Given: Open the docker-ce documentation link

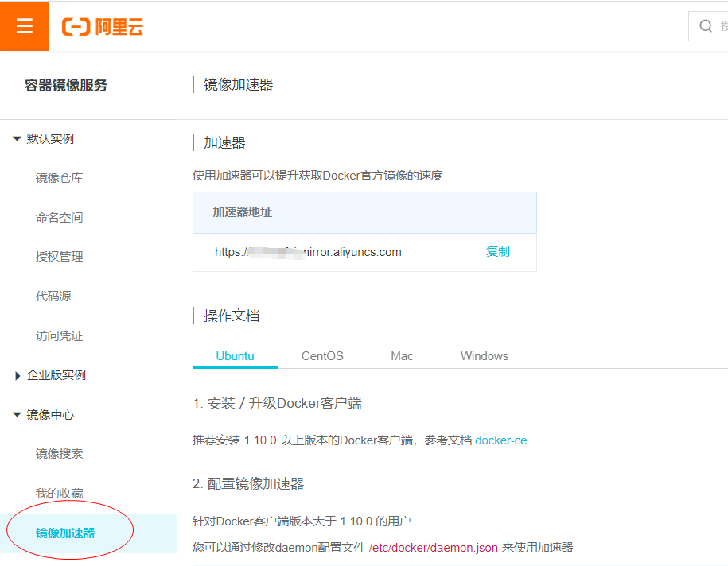Looking at the screenshot, I should (x=501, y=440).
